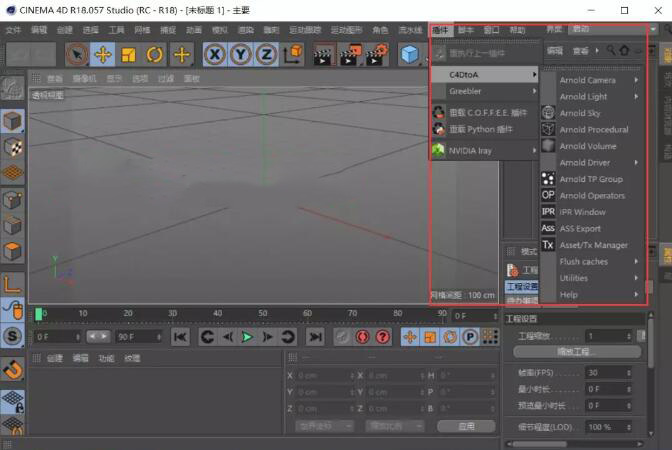Viewport: 672px width, 450px height.
Task: Click the red record keyframe button
Action: [363, 337]
